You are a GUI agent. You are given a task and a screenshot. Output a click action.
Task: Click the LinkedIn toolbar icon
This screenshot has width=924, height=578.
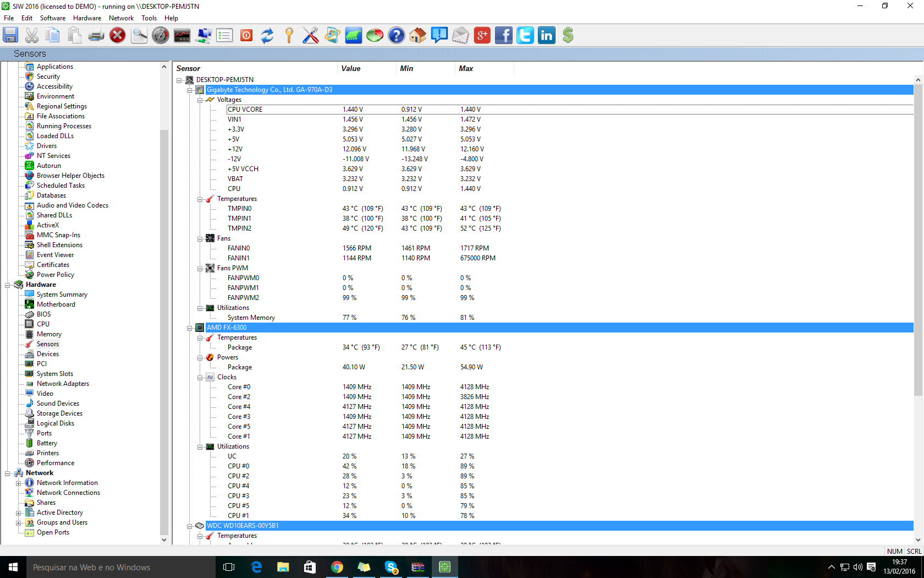(547, 35)
